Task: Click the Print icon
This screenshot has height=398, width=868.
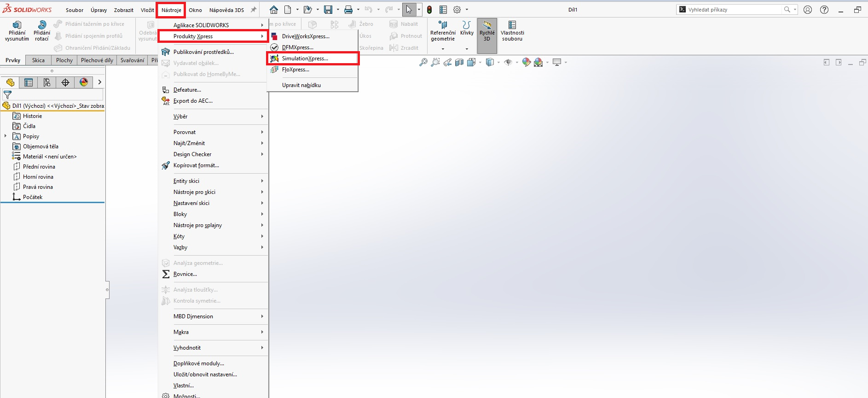Action: (348, 10)
